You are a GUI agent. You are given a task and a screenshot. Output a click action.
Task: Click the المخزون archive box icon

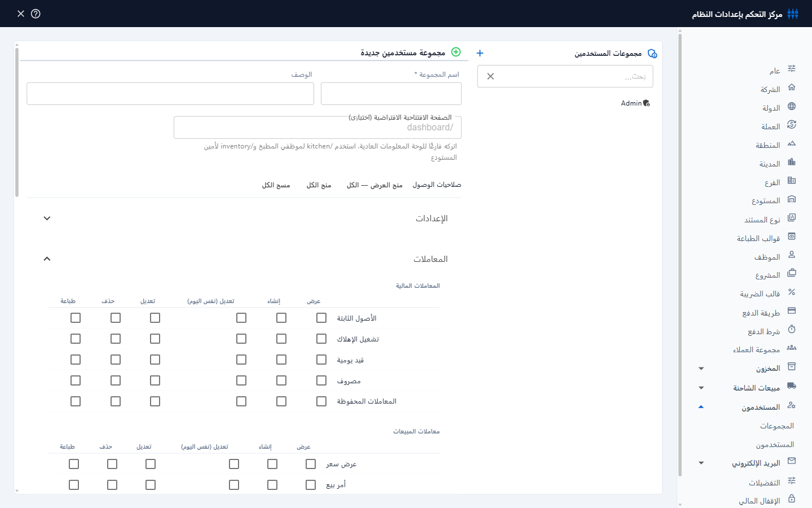[792, 366]
